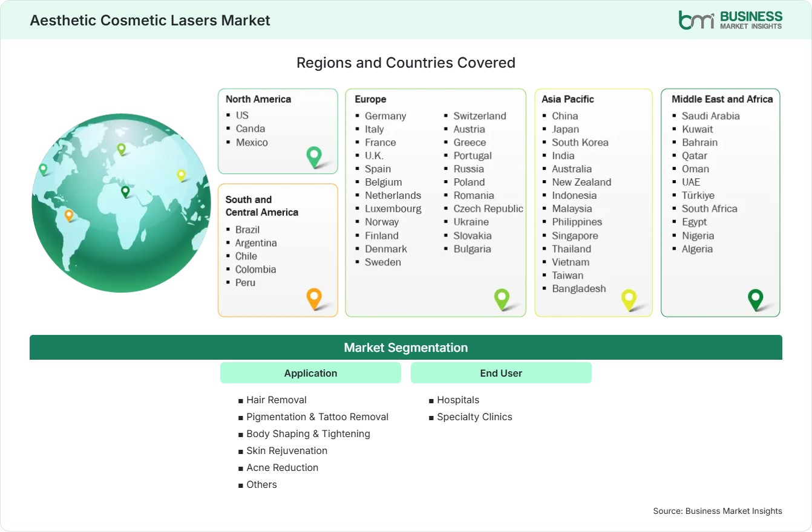
Task: Click Türkiye in the Middle East list
Action: tap(698, 195)
